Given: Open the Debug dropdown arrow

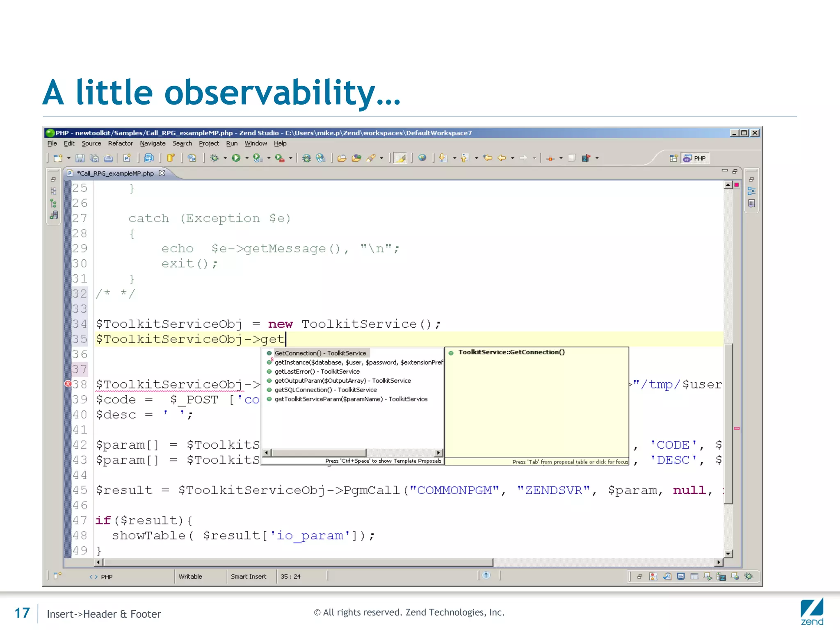Looking at the screenshot, I should pos(225,158).
